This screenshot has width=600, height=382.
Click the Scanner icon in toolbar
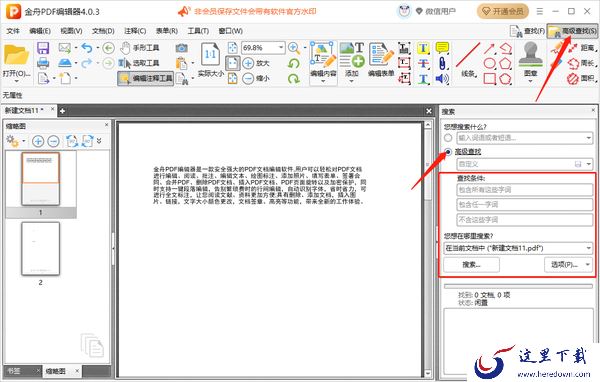[x=65, y=63]
